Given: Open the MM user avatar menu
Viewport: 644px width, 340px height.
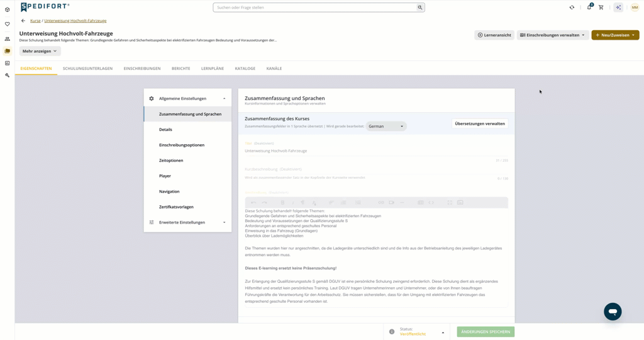Looking at the screenshot, I should (635, 8).
